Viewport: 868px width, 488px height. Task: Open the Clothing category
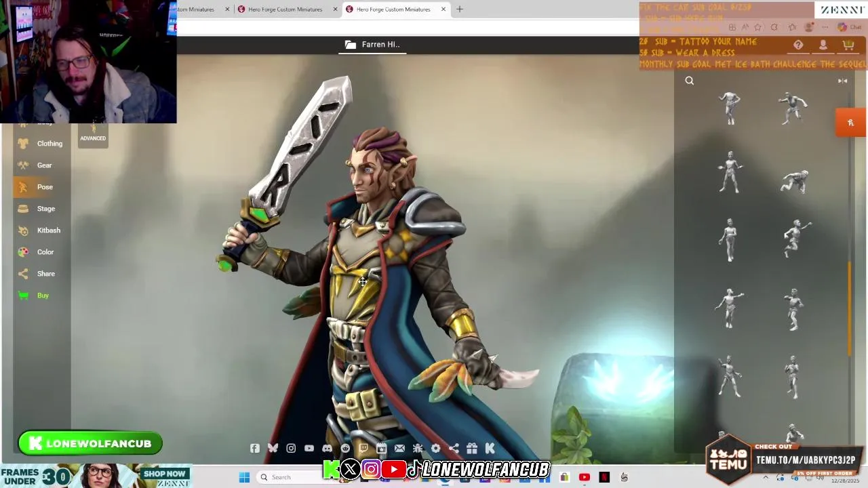(x=41, y=144)
